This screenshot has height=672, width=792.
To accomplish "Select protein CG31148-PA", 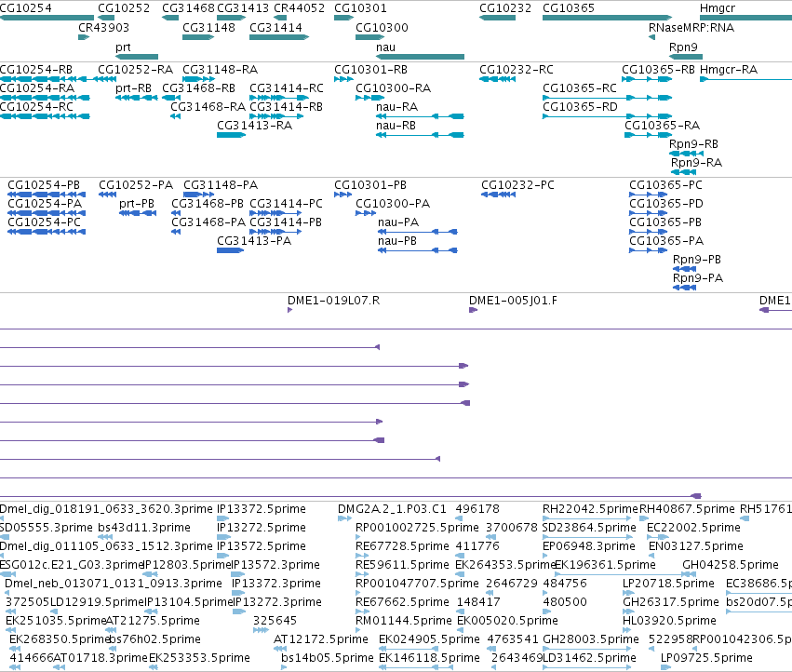I will point(221,185).
